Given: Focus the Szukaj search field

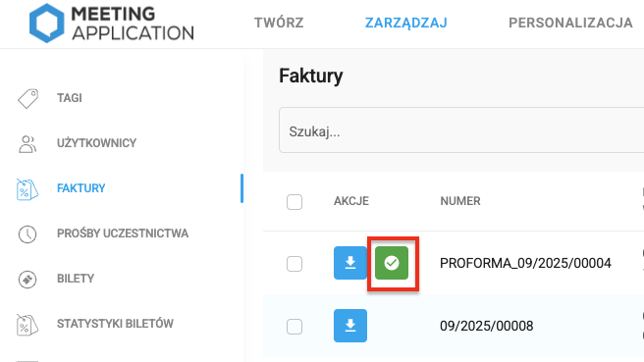Looking at the screenshot, I should click(461, 130).
